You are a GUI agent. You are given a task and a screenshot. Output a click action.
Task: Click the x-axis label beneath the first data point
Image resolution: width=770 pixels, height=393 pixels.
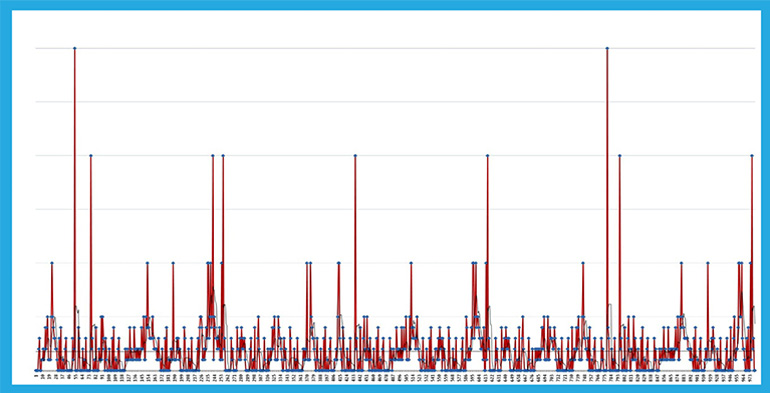(36, 376)
